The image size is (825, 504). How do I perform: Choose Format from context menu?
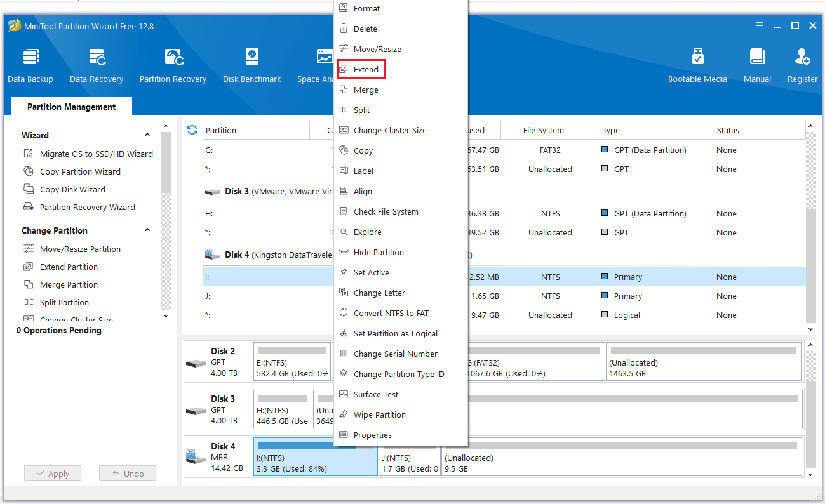pos(401,8)
